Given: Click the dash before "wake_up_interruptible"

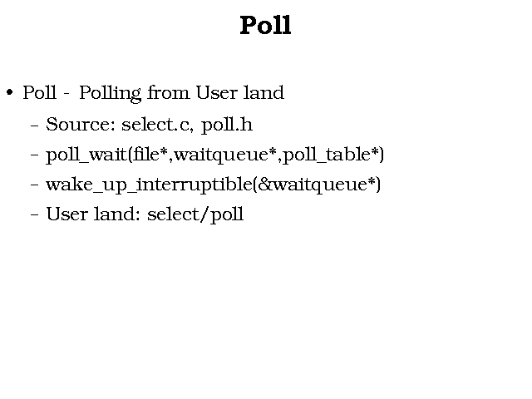Looking at the screenshot, I should click(33, 185).
